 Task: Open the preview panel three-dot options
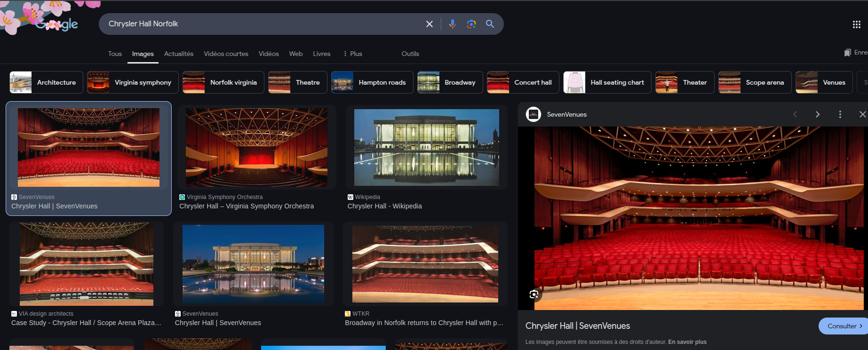click(840, 114)
